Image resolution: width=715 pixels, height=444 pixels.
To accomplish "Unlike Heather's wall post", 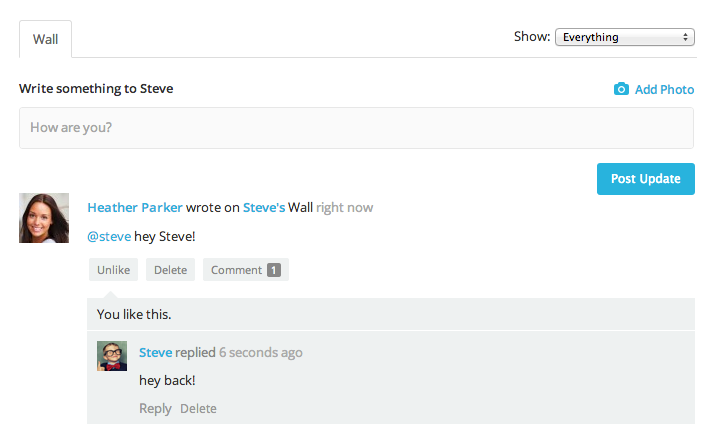I will tap(113, 270).
